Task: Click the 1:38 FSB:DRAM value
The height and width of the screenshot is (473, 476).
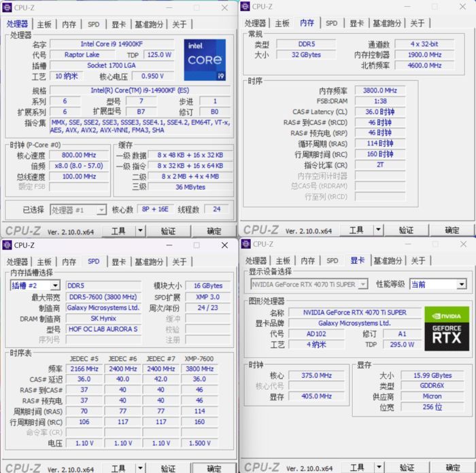Action: pyautogui.click(x=379, y=101)
